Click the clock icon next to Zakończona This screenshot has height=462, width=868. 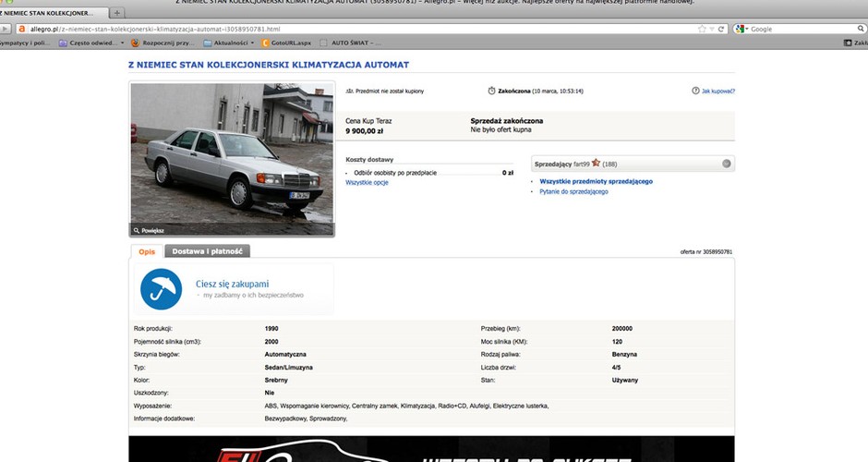[491, 91]
